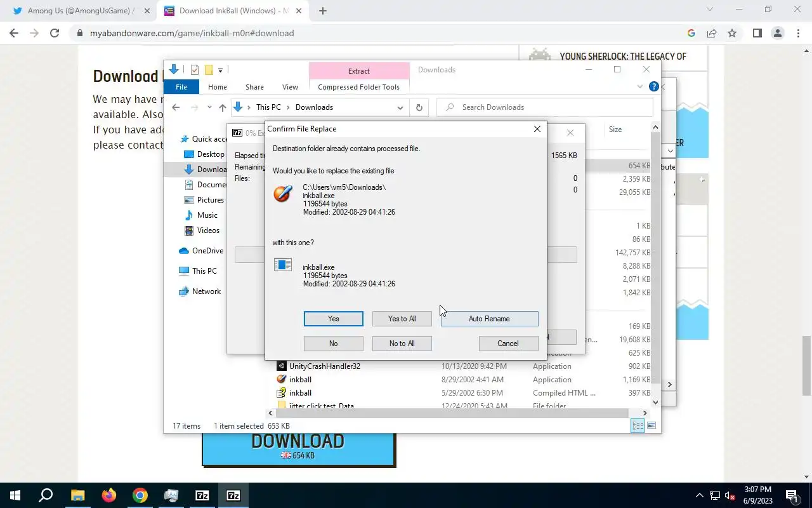Click the Properties quick access icon
The width and height of the screenshot is (812, 508).
[194, 70]
